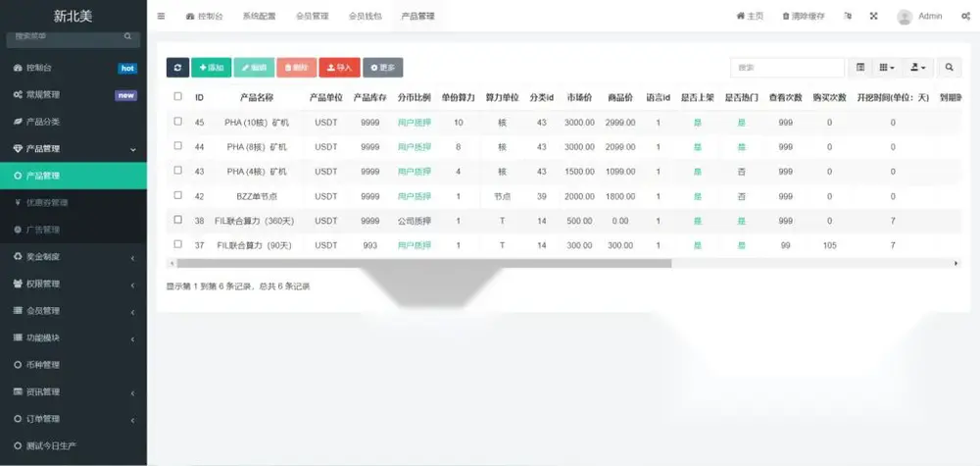Select the highlighted 产品管理 submenu item
The image size is (980, 466).
click(x=73, y=176)
